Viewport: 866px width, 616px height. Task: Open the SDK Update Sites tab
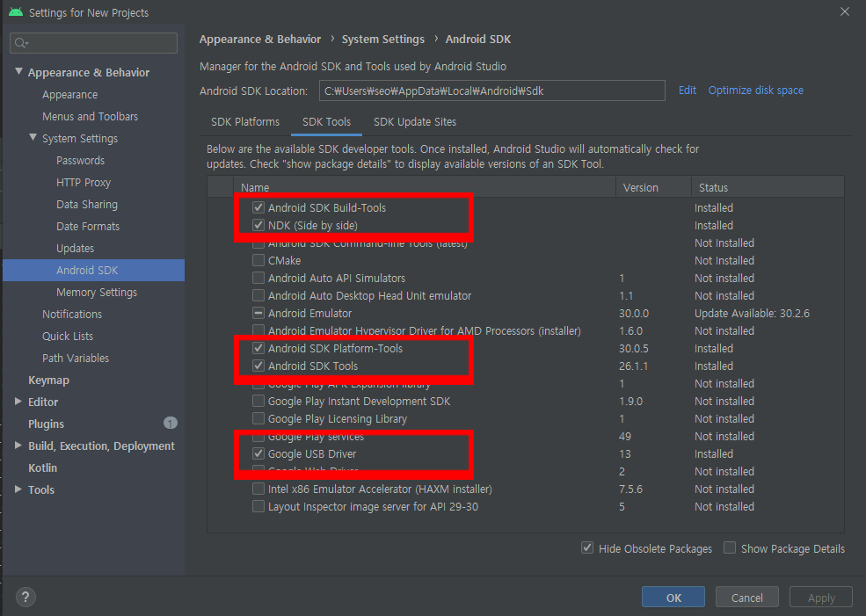coord(415,122)
